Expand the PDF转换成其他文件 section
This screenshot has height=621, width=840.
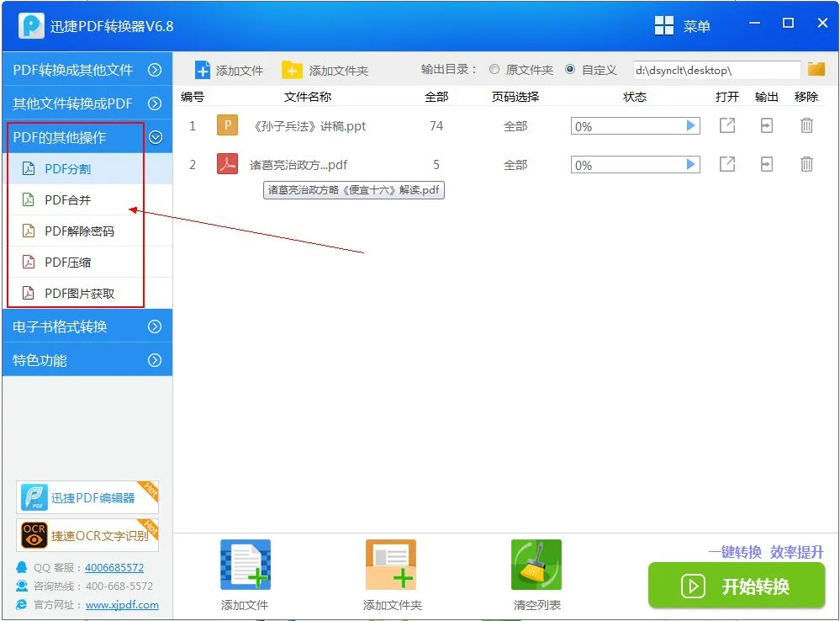(87, 70)
